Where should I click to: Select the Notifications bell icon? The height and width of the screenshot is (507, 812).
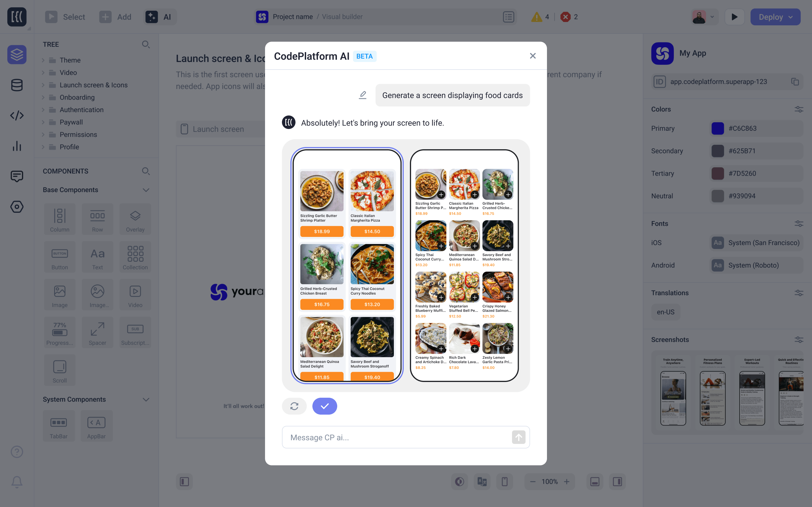tap(16, 481)
